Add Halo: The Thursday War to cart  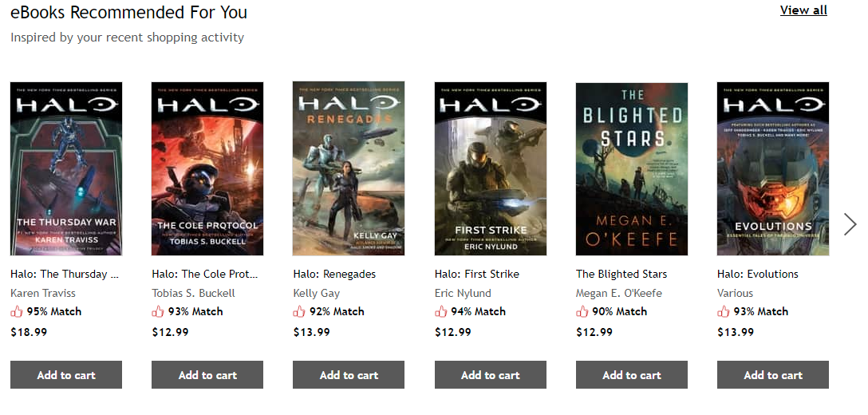(x=66, y=375)
